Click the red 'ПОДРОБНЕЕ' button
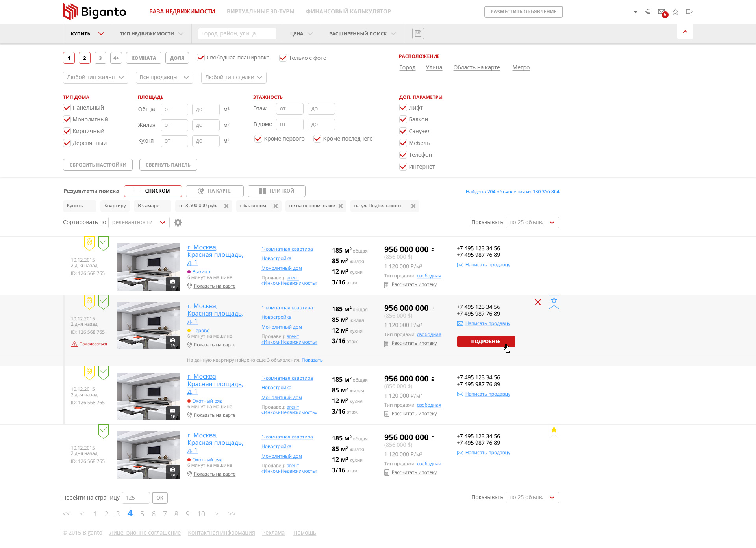Image resolution: width=756 pixels, height=548 pixels. click(x=486, y=342)
